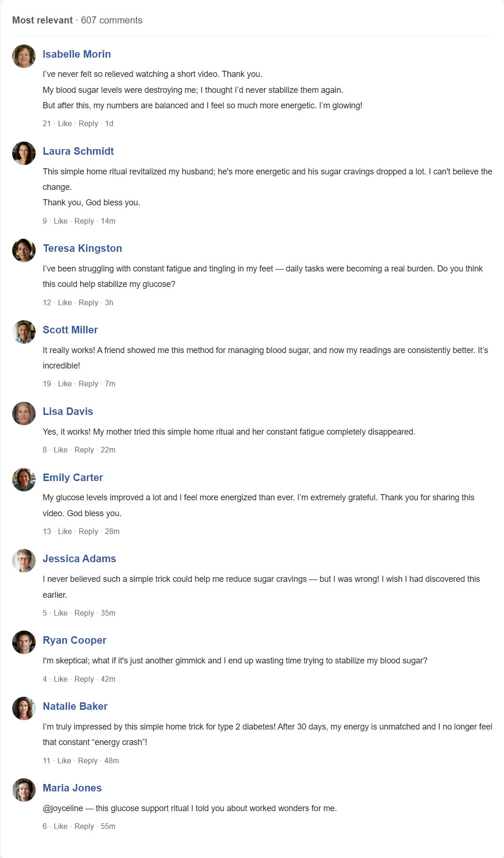
Task: Reply to Laura Schmidt's comment
Action: [84, 221]
